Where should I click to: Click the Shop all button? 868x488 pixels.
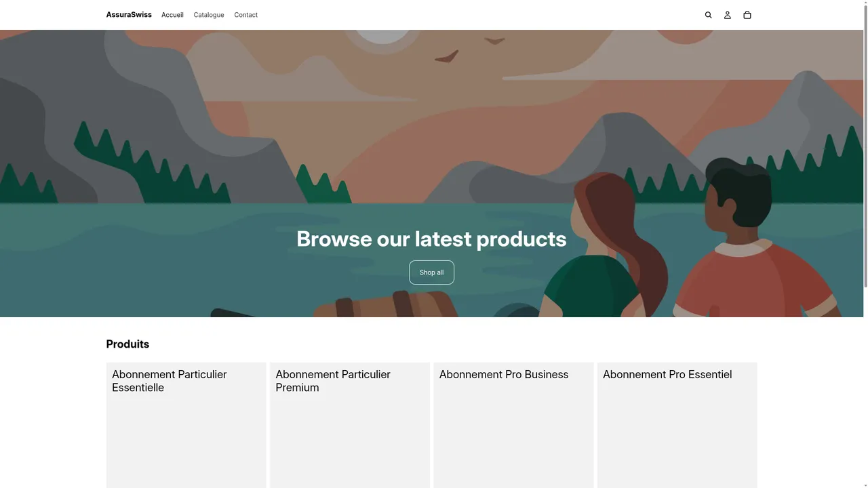pyautogui.click(x=431, y=272)
